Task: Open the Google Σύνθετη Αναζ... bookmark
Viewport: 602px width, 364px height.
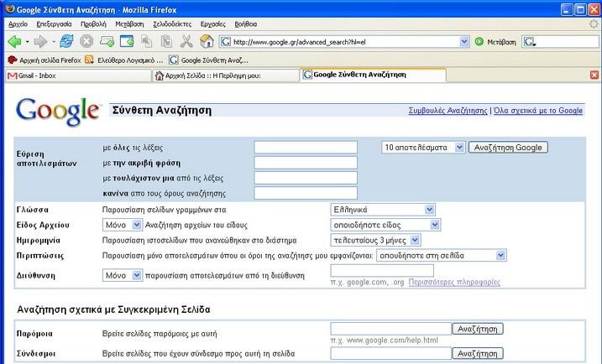Action: tap(209, 60)
